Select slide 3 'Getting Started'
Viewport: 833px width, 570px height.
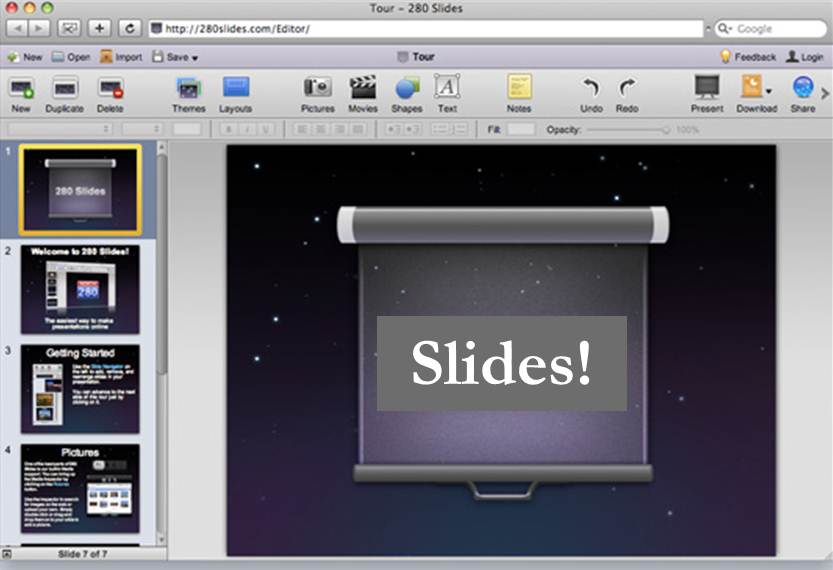click(x=80, y=389)
